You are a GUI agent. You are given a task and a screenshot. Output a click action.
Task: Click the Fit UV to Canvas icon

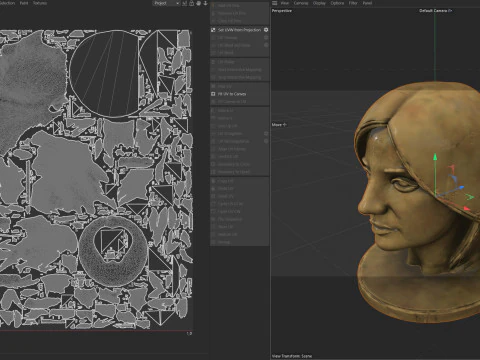[x=213, y=94]
